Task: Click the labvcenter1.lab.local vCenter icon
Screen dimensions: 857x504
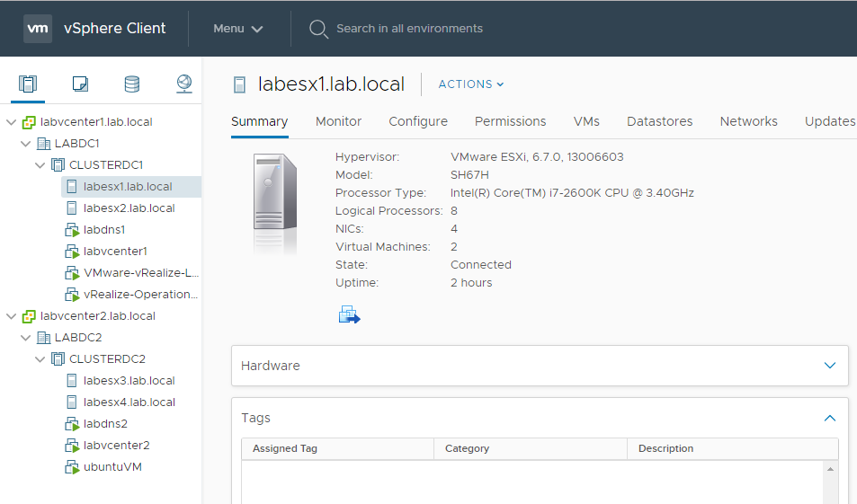Action: (29, 122)
